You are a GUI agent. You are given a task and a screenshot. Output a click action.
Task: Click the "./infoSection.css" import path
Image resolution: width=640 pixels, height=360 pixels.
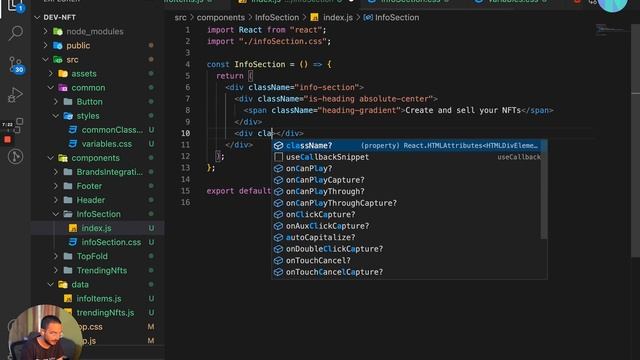(x=283, y=41)
